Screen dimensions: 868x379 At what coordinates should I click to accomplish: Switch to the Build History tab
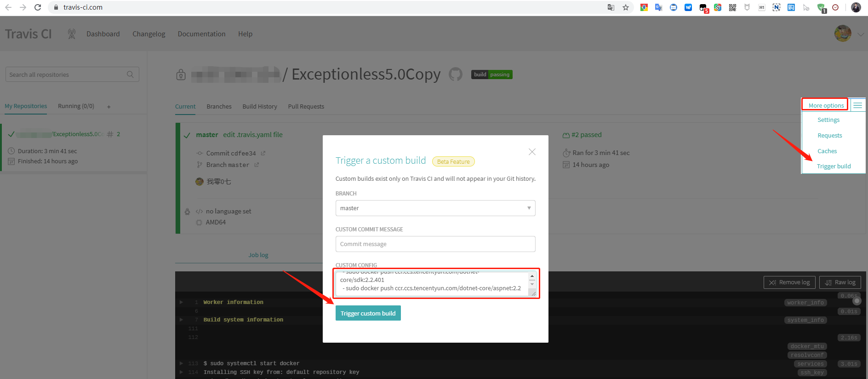(x=260, y=107)
